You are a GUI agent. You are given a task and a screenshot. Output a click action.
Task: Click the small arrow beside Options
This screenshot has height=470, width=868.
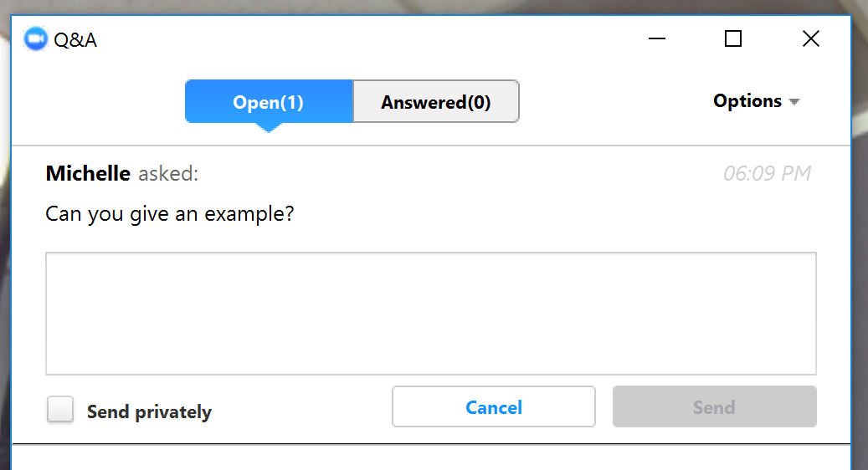tap(794, 102)
